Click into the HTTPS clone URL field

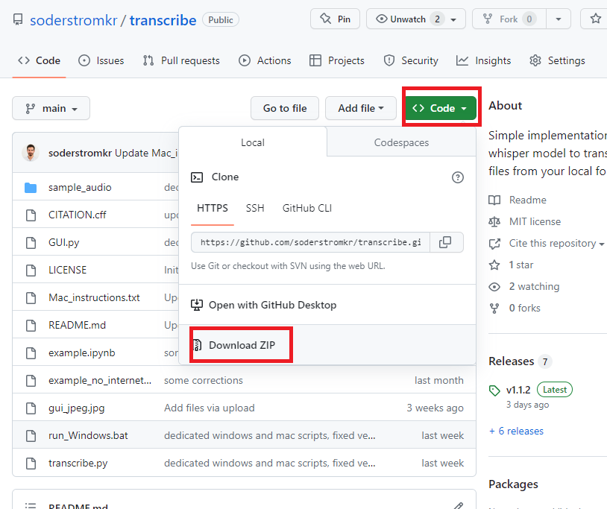coord(312,242)
